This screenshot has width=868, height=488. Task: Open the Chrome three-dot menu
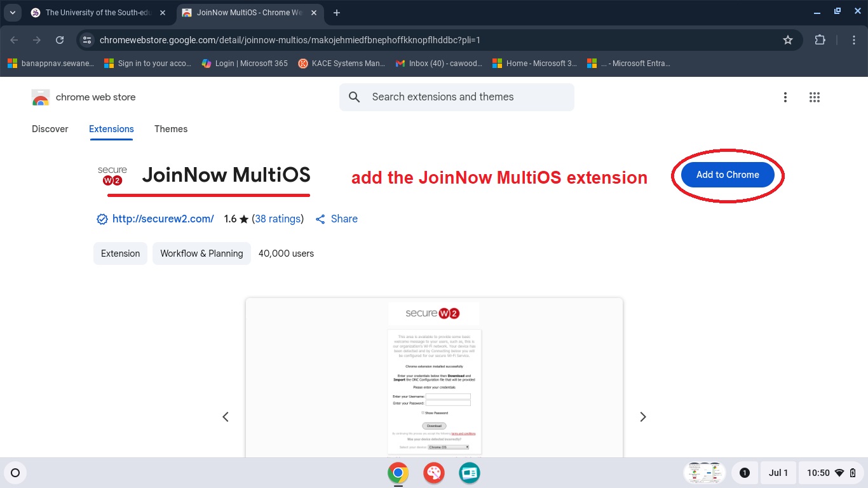point(855,40)
